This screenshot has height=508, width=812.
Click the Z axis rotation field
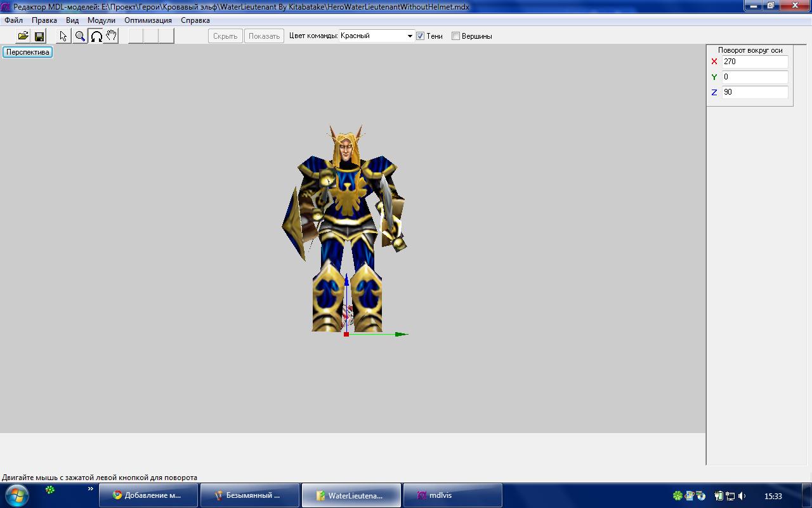click(x=755, y=92)
